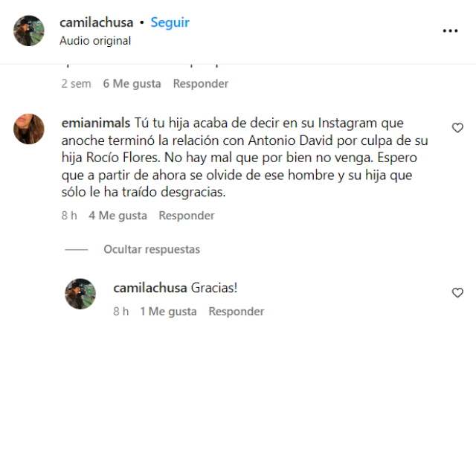Viewport: 476px width, 476px height.
Task: View the 4 Me gusta likes list
Action: (x=118, y=216)
